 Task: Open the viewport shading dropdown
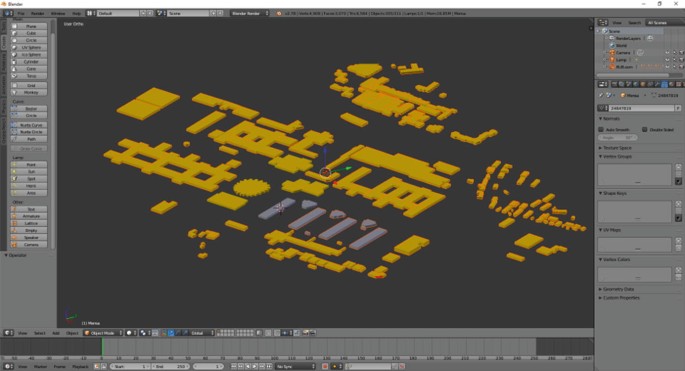pyautogui.click(x=131, y=333)
